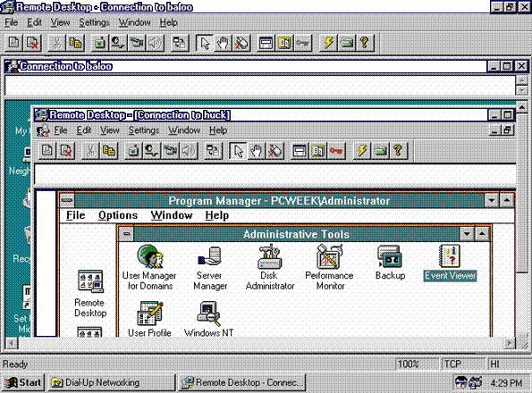532x393 pixels.
Task: Open Window menu in outer Remote Desktop window
Action: tap(135, 22)
